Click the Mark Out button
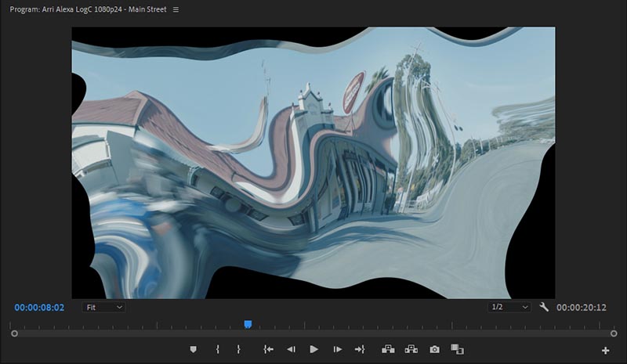Image resolution: width=627 pixels, height=364 pixels. (238, 350)
